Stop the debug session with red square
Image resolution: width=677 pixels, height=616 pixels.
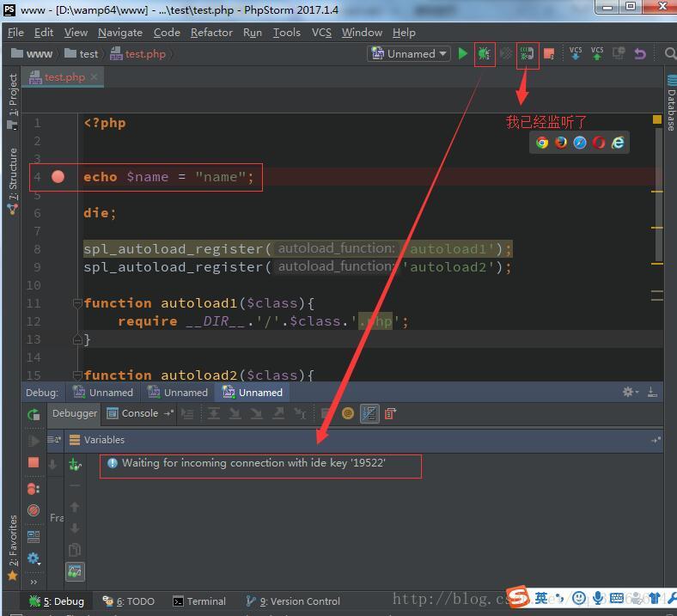(34, 462)
